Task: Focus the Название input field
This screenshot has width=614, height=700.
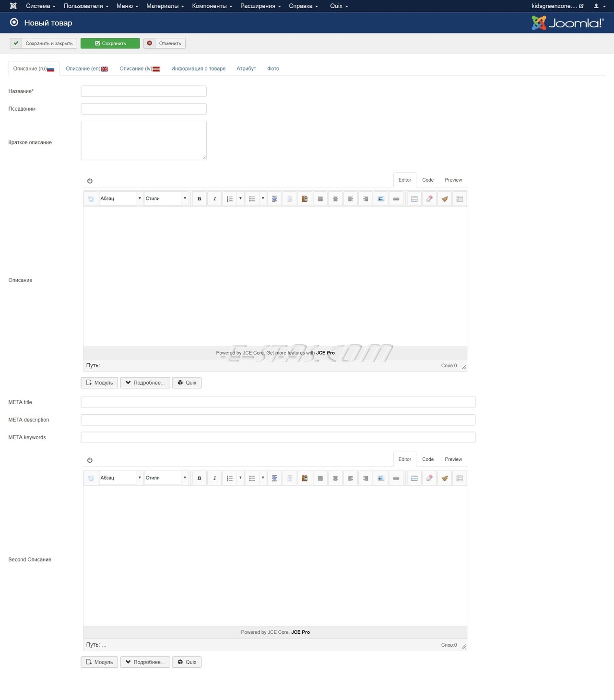Action: click(144, 91)
